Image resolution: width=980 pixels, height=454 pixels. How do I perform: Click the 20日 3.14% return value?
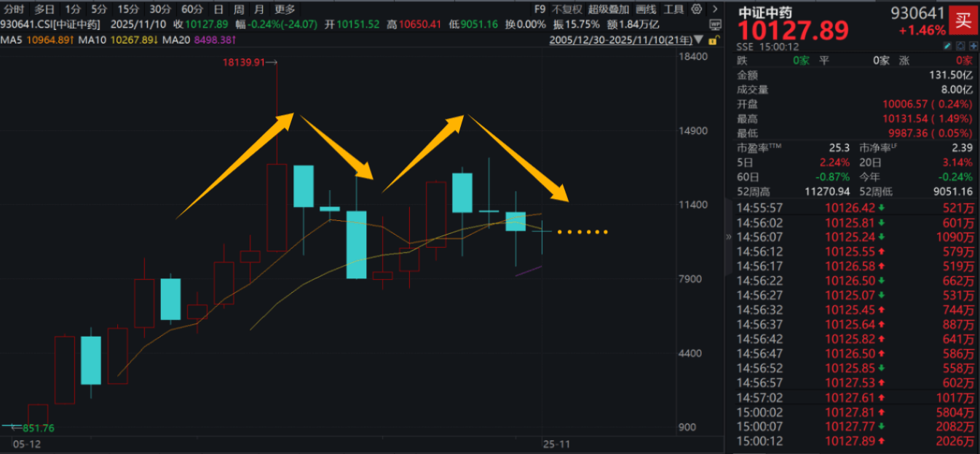click(957, 163)
